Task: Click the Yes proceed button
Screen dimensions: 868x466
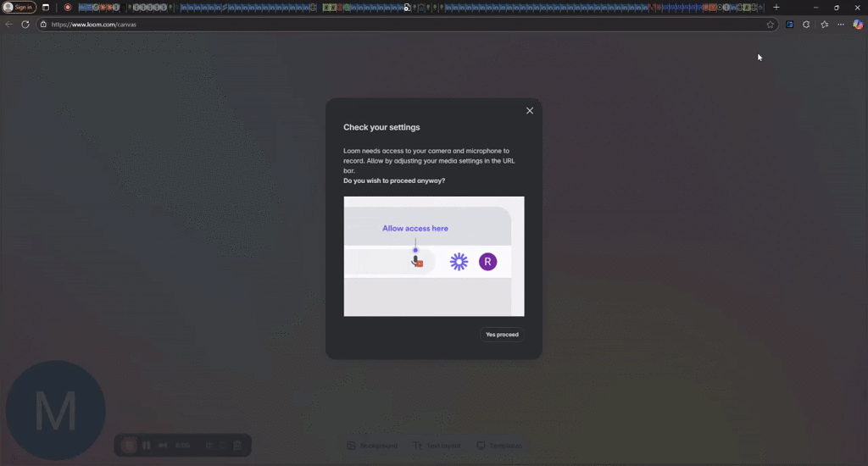Action: click(x=502, y=335)
